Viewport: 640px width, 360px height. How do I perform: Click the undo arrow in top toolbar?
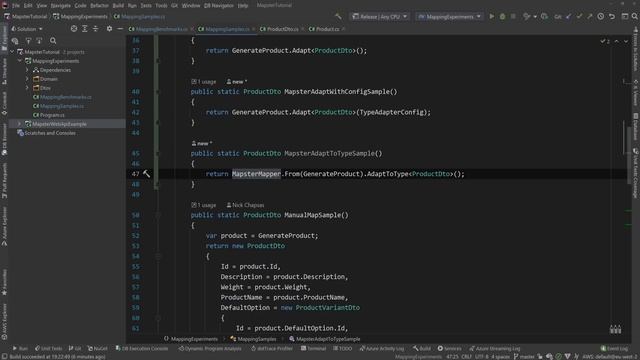click(x=612, y=17)
